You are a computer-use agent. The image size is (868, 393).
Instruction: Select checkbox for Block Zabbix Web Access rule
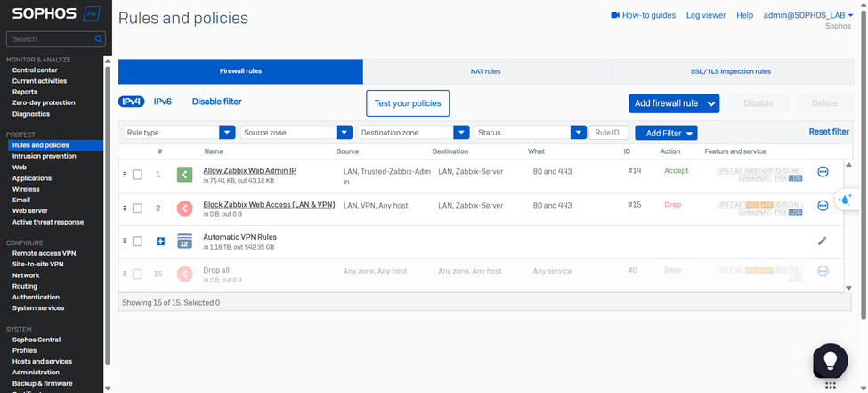(x=137, y=208)
